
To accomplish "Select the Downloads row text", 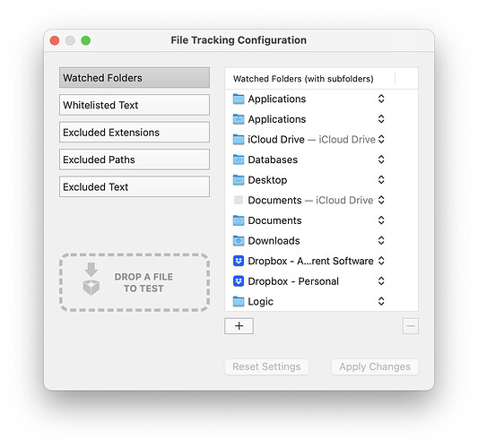I will (274, 241).
